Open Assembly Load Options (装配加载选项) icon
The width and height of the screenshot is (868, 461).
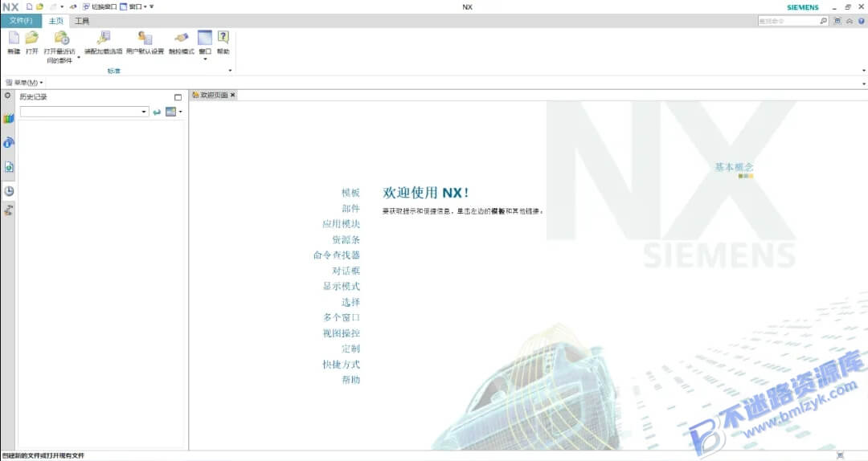click(x=103, y=39)
